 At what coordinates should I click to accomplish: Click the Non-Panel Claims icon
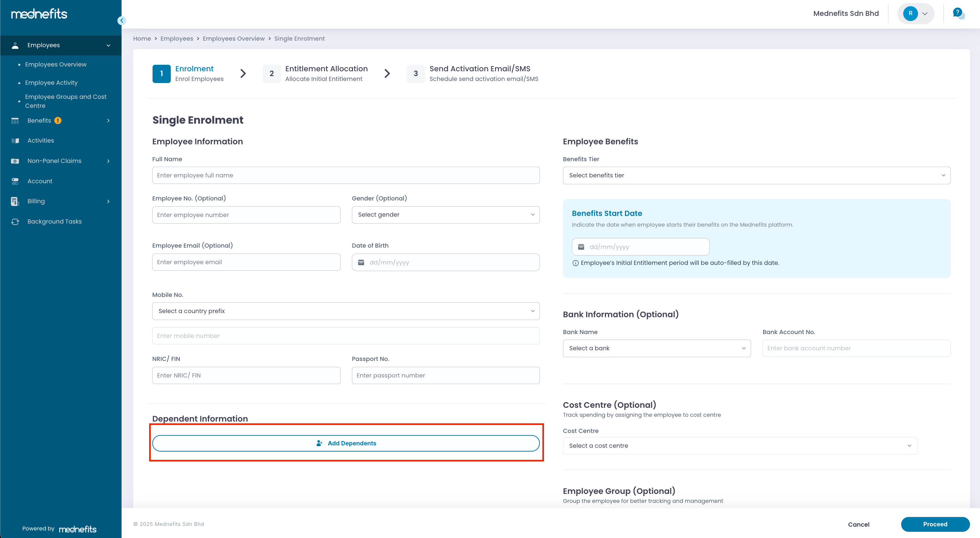[x=15, y=161]
